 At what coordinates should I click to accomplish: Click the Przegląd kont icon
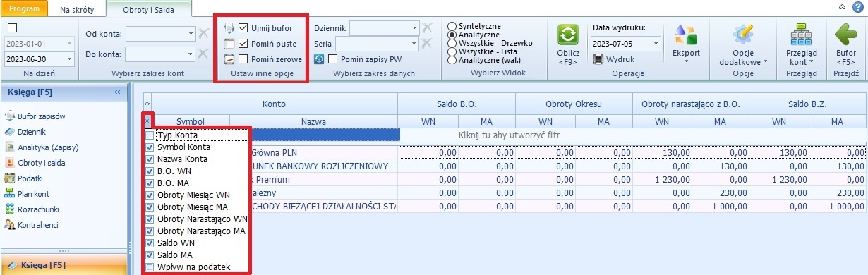pyautogui.click(x=801, y=34)
